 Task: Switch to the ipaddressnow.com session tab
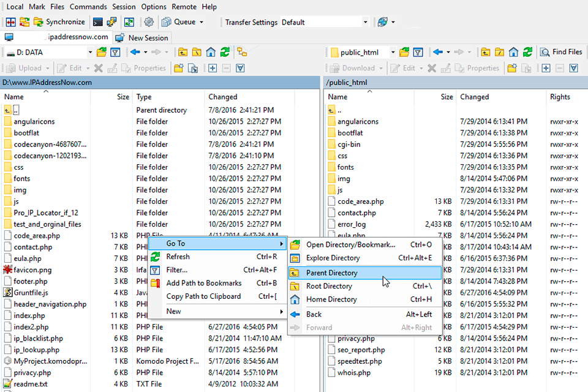[56, 37]
